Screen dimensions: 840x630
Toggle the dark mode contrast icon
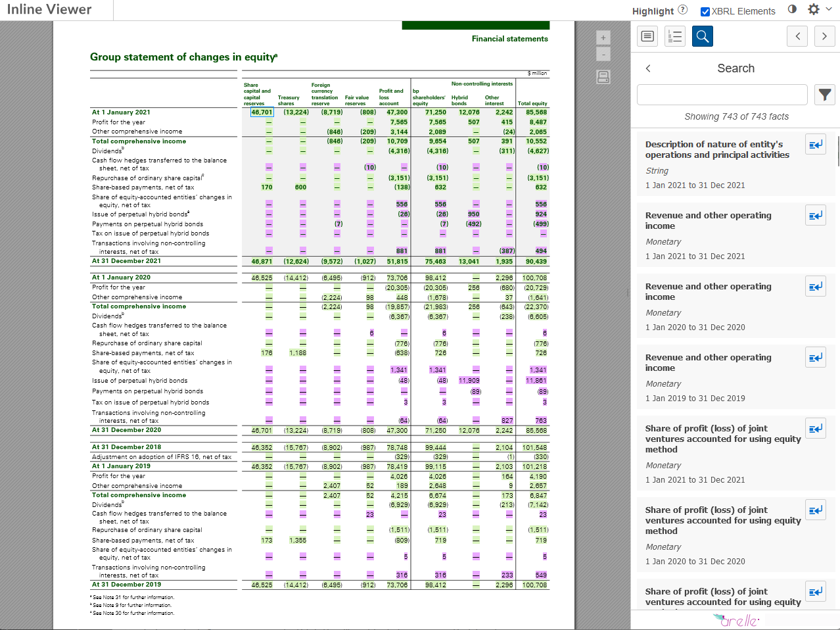tap(792, 9)
